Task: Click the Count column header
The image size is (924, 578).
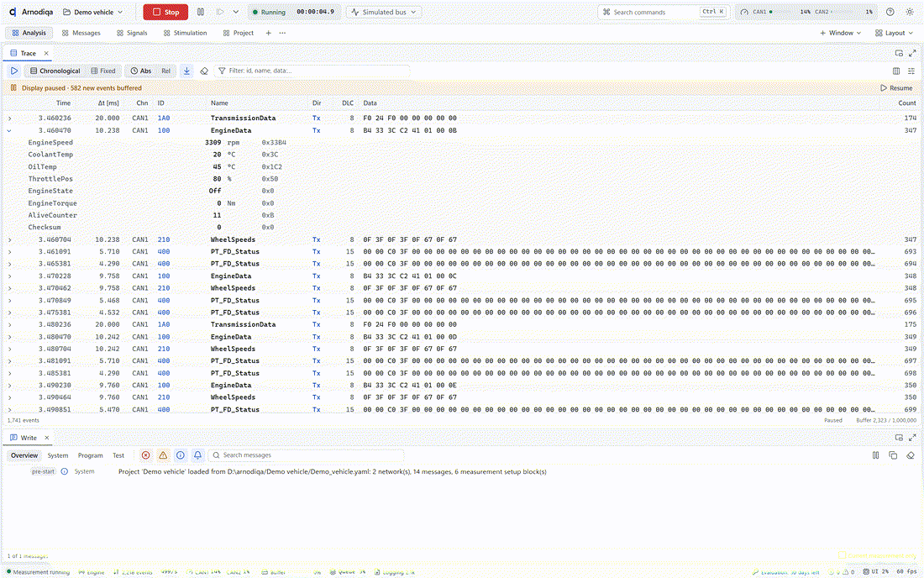Action: click(907, 103)
